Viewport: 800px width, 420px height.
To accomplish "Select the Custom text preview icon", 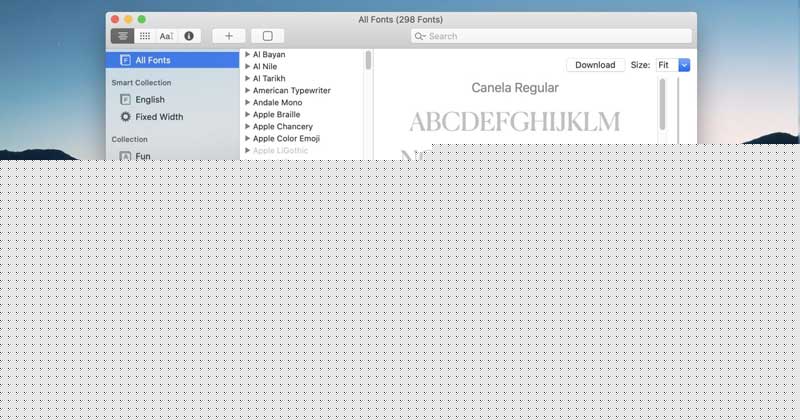I will tap(166, 36).
